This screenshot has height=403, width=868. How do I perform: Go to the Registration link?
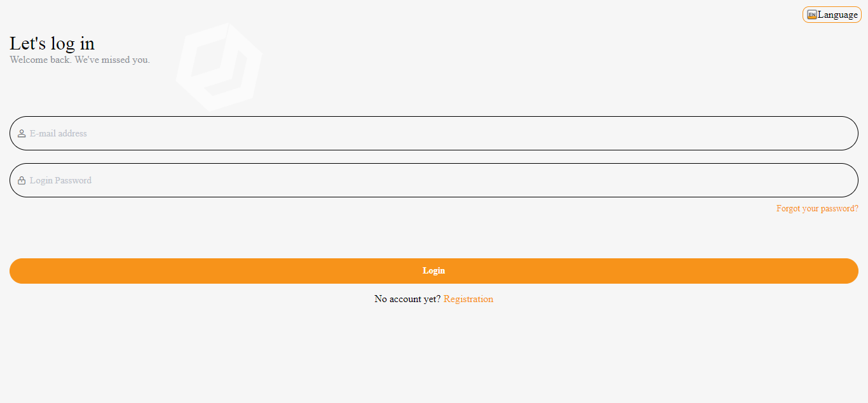[468, 299]
